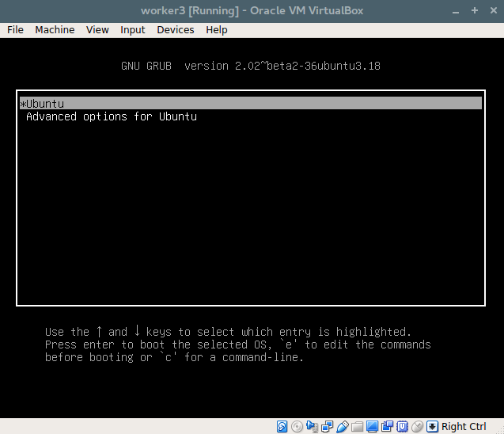
Task: Click the network adapters status icon
Action: (x=328, y=427)
